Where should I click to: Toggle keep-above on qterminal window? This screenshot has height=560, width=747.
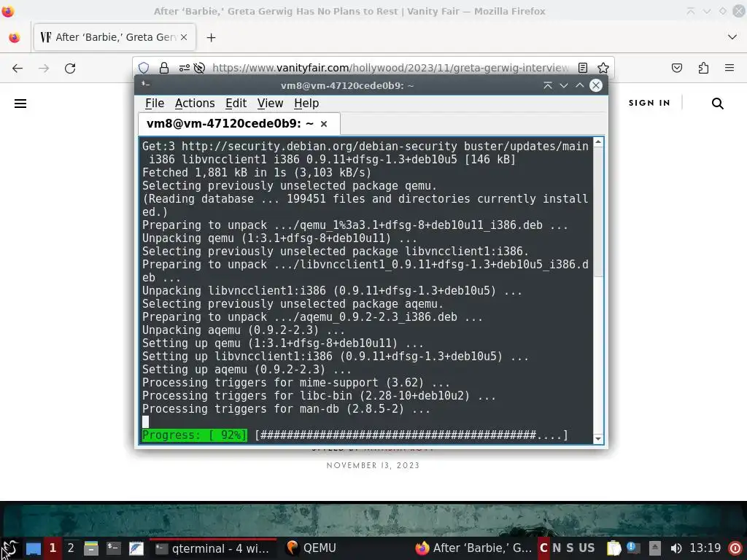point(547,85)
